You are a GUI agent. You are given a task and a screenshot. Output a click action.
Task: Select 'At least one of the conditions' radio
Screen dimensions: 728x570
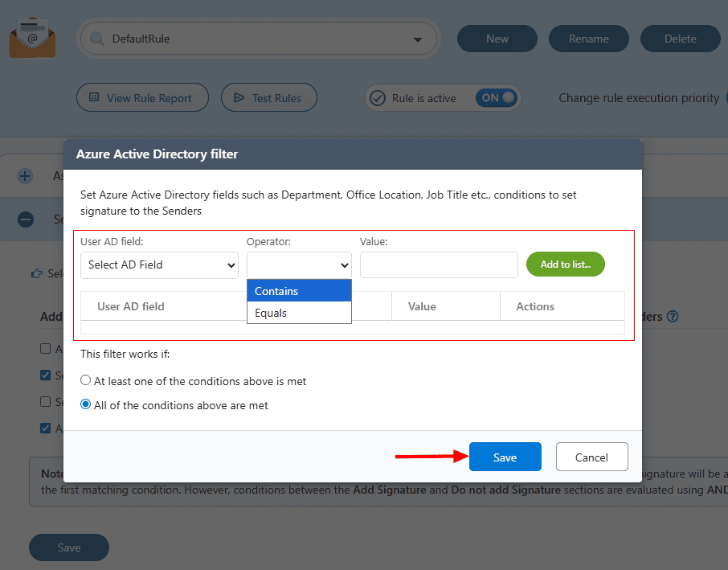point(86,380)
